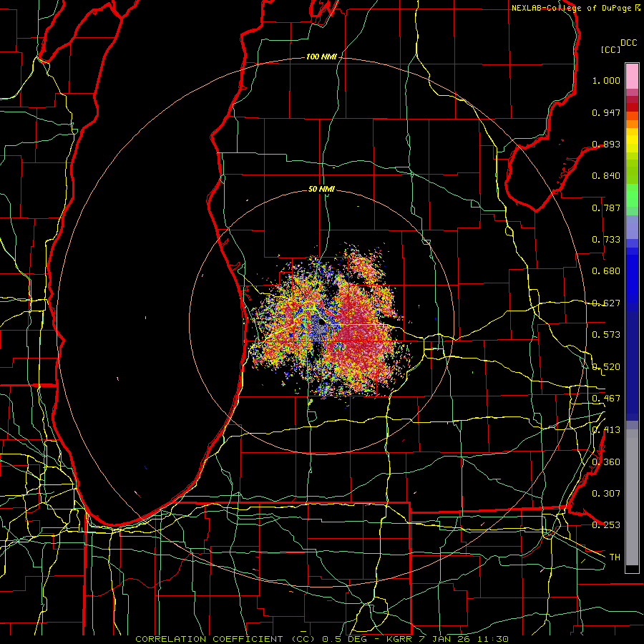
Task: Click the 0.573 scale value
Action: tap(606, 335)
